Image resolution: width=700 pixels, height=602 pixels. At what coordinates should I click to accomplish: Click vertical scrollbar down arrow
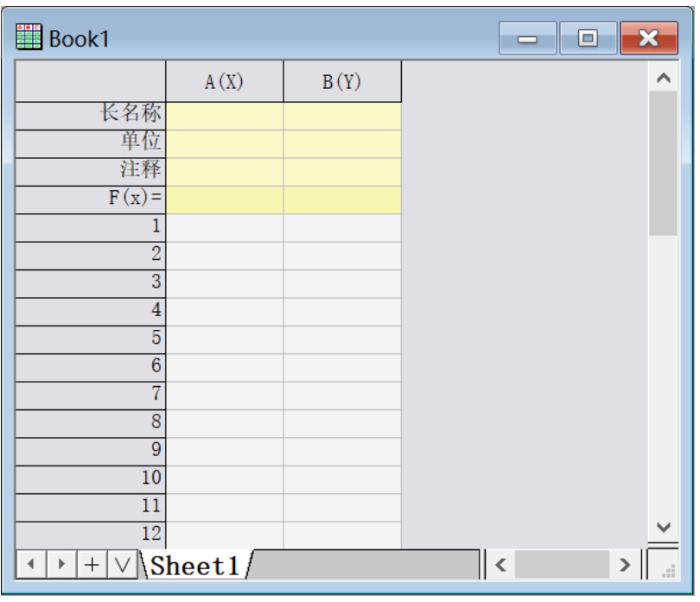(x=664, y=527)
